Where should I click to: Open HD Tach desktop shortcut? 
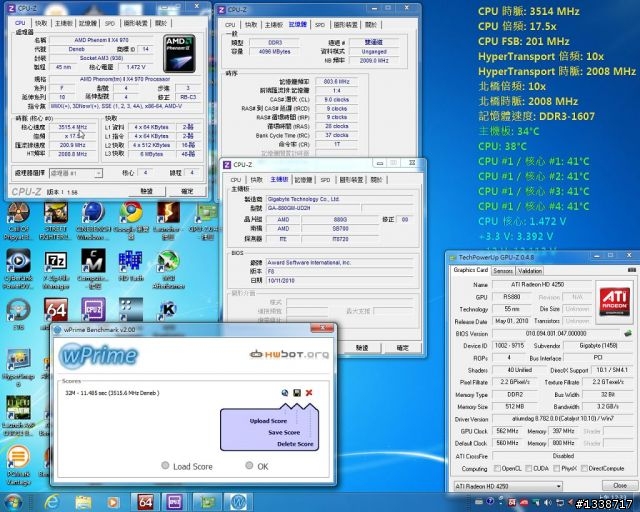click(131, 265)
